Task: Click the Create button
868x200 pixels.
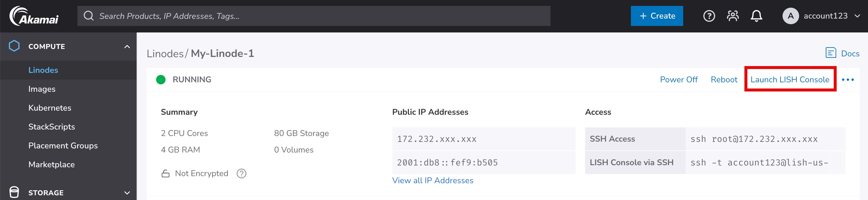Action: (657, 16)
